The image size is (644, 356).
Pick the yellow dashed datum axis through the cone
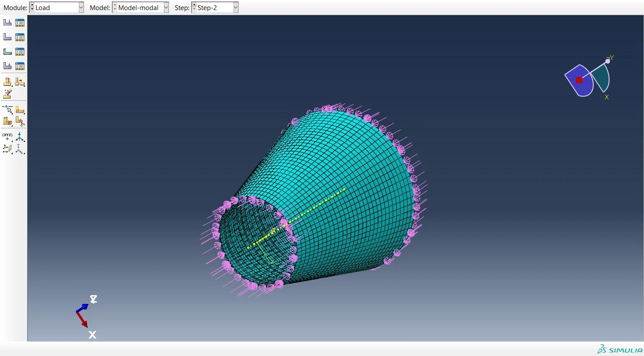297,219
